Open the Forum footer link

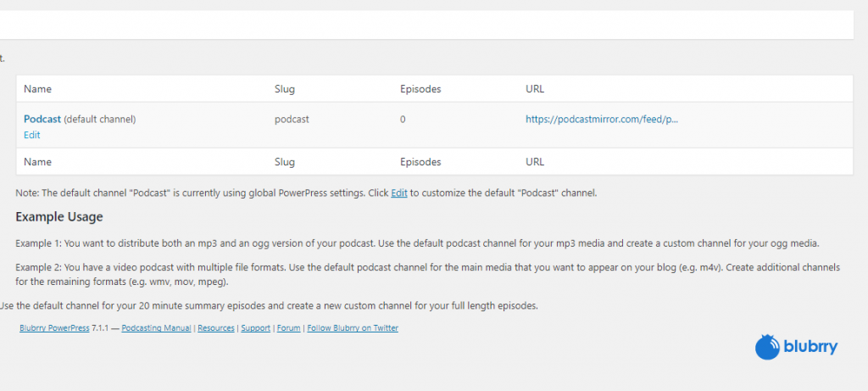tap(288, 328)
